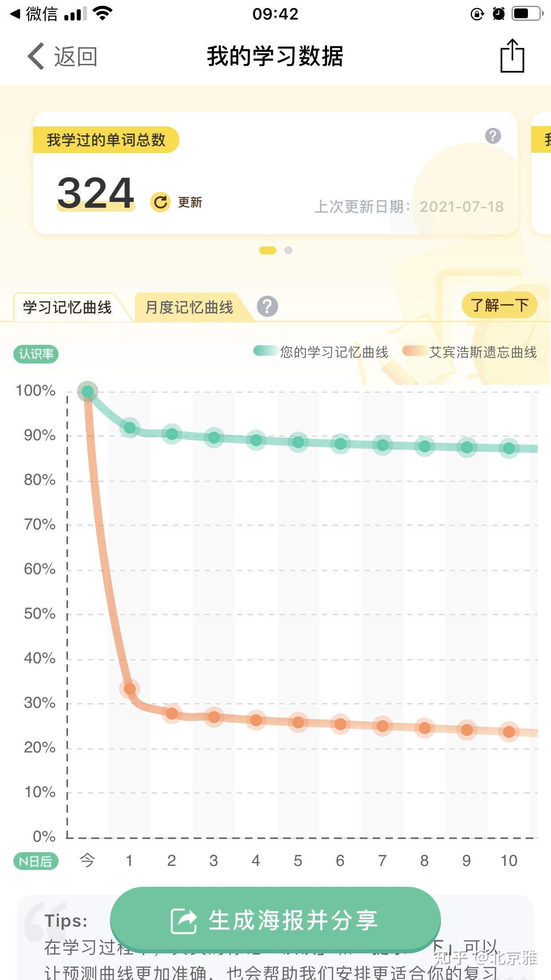Open help icon beside 月度记忆曲线 tab
The width and height of the screenshot is (551, 980).
[x=268, y=306]
